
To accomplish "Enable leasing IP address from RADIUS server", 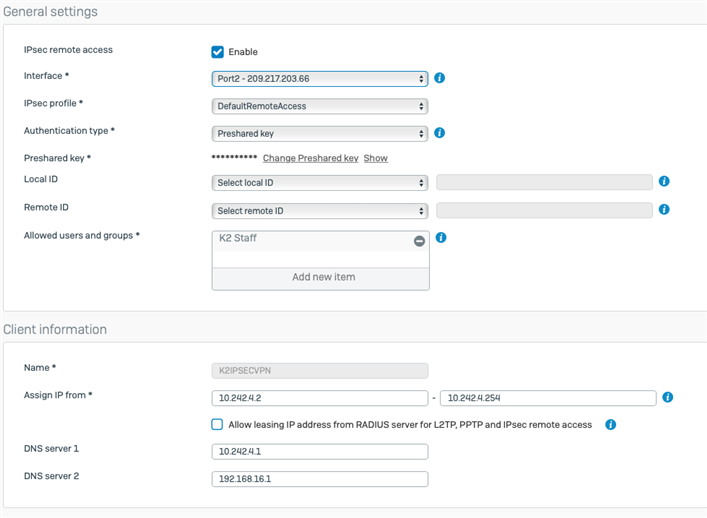I will click(217, 424).
